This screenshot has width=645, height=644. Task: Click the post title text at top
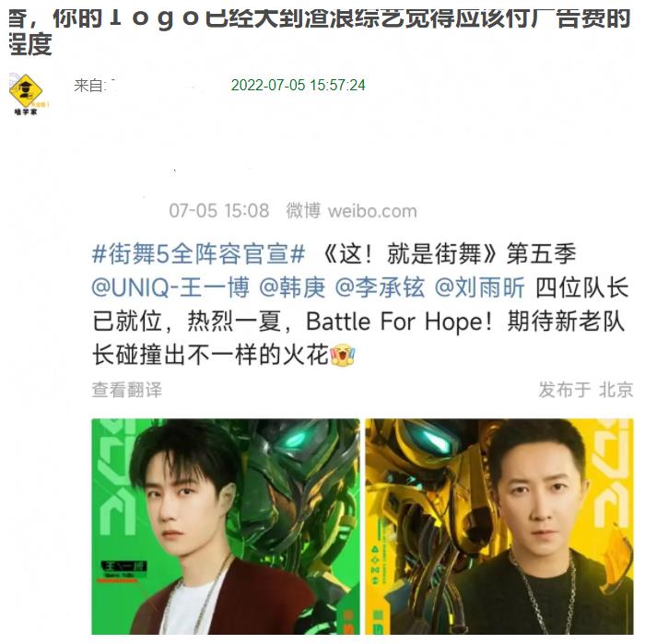point(320,31)
